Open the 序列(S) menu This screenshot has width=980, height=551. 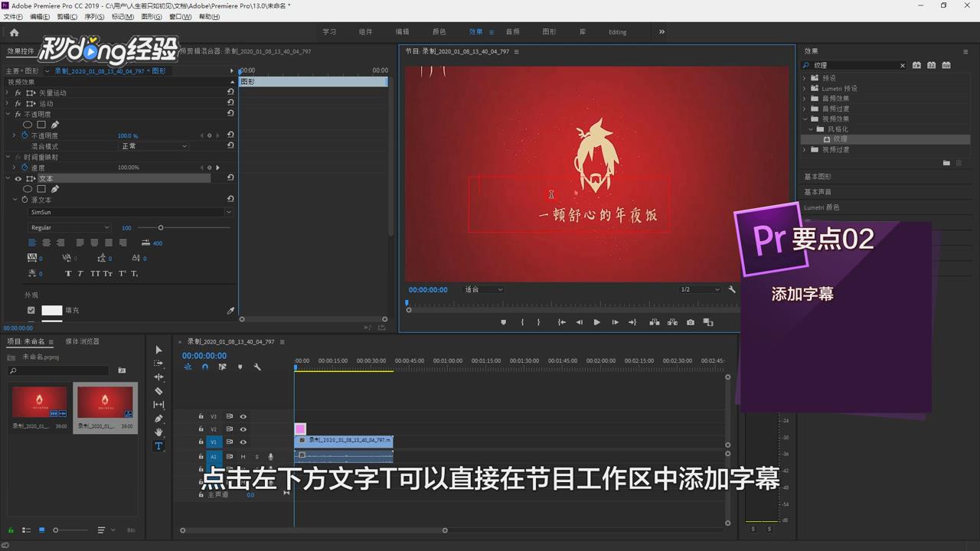94,17
